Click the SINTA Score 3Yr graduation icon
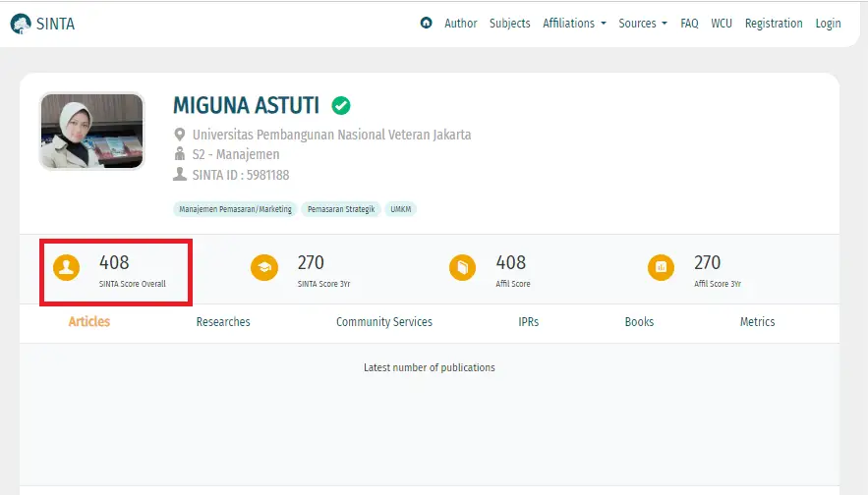The height and width of the screenshot is (495, 868). pos(264,268)
